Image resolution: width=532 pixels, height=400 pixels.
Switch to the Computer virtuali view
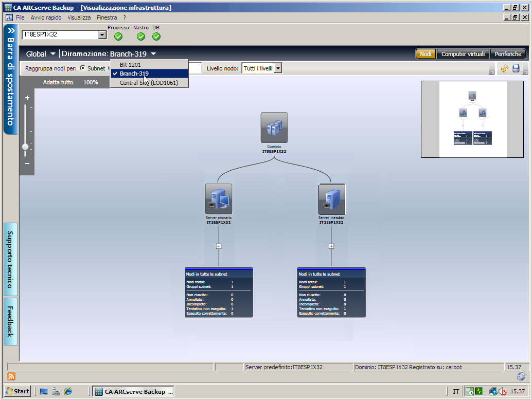[x=463, y=54]
